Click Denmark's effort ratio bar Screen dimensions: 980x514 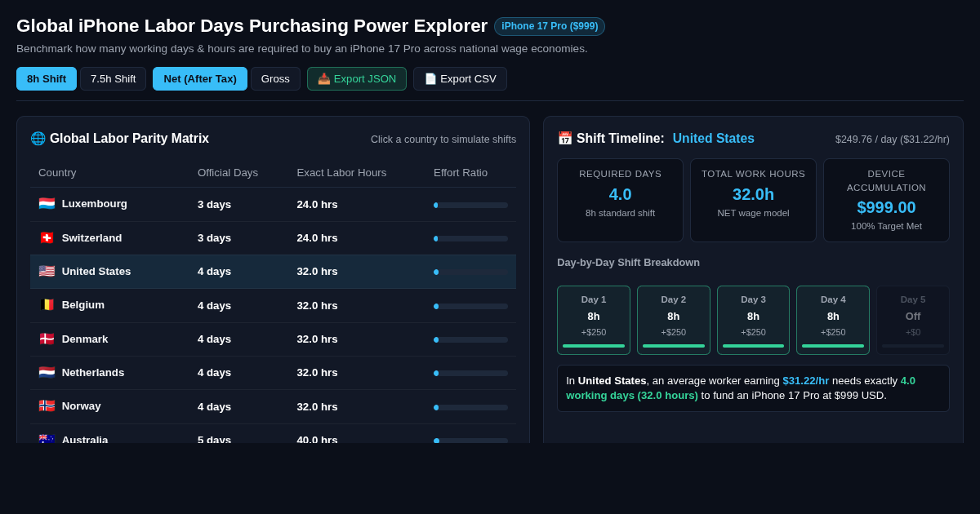point(470,339)
